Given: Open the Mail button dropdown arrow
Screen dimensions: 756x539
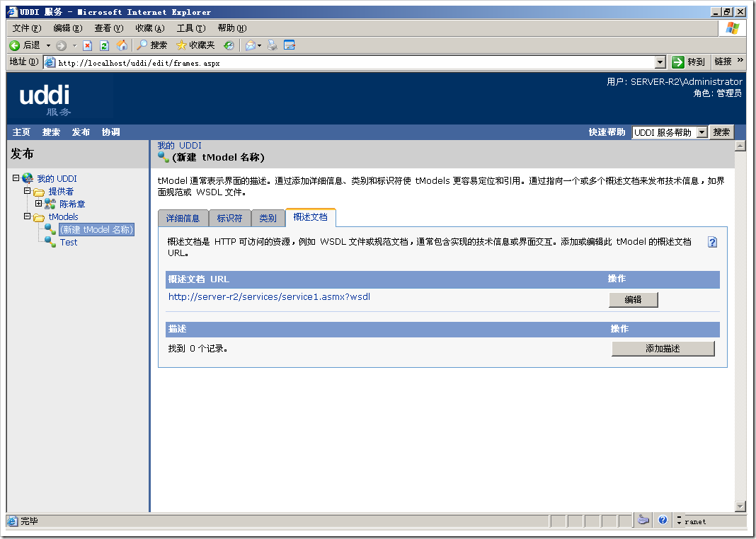Looking at the screenshot, I should pos(259,45).
